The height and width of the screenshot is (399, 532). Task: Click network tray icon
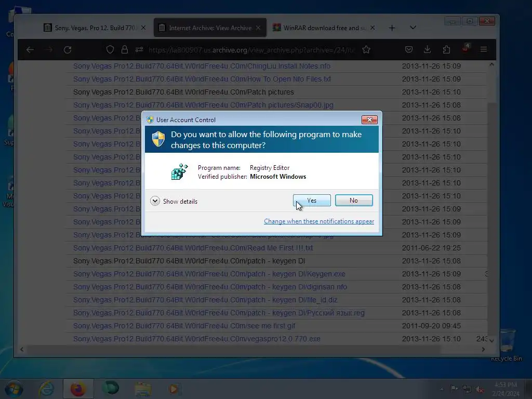[467, 390]
